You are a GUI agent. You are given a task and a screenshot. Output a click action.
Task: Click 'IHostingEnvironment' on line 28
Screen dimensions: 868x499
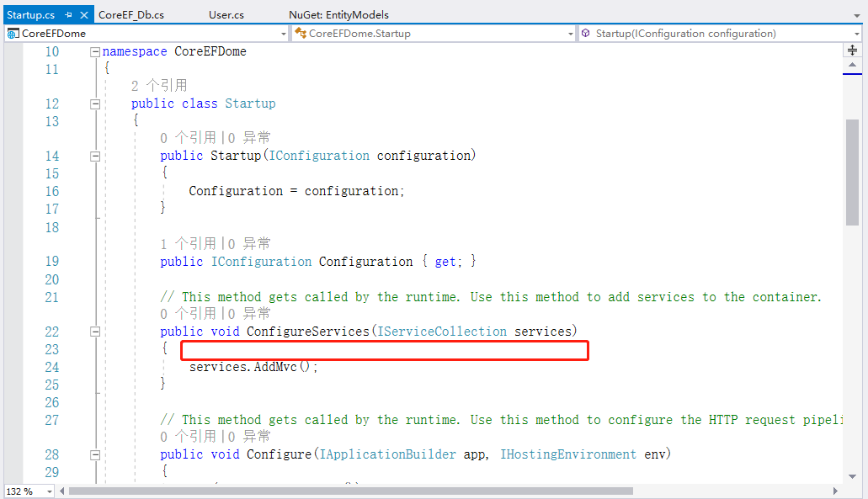click(568, 454)
